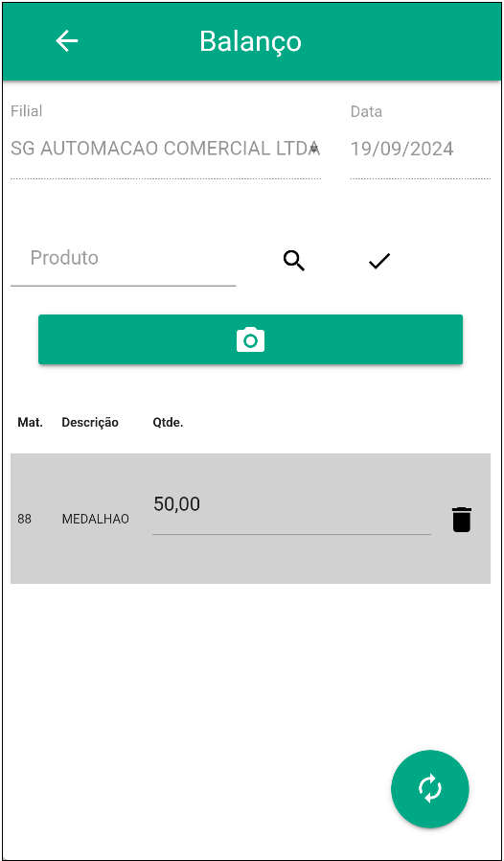Screen dimensions: 504x861
Task: Select the MEDALHAO description text
Action: coord(96,519)
